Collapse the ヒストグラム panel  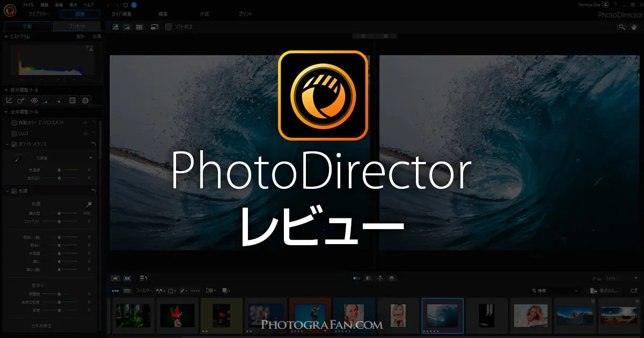click(x=6, y=36)
